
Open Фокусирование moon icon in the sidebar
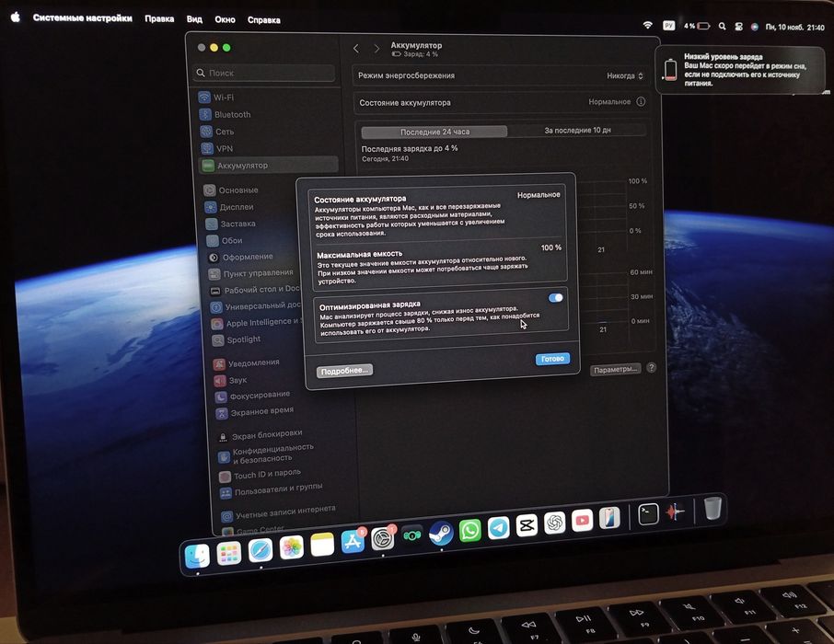tap(221, 397)
